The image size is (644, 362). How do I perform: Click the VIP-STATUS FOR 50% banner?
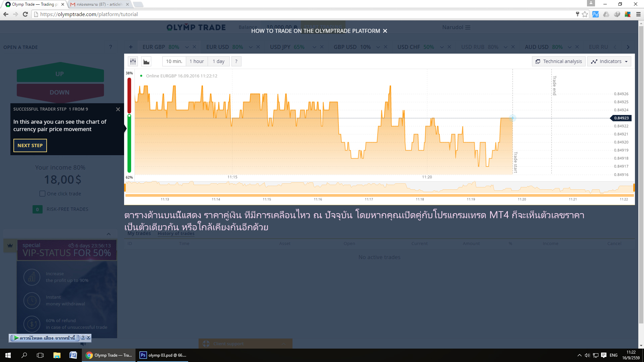67,250
